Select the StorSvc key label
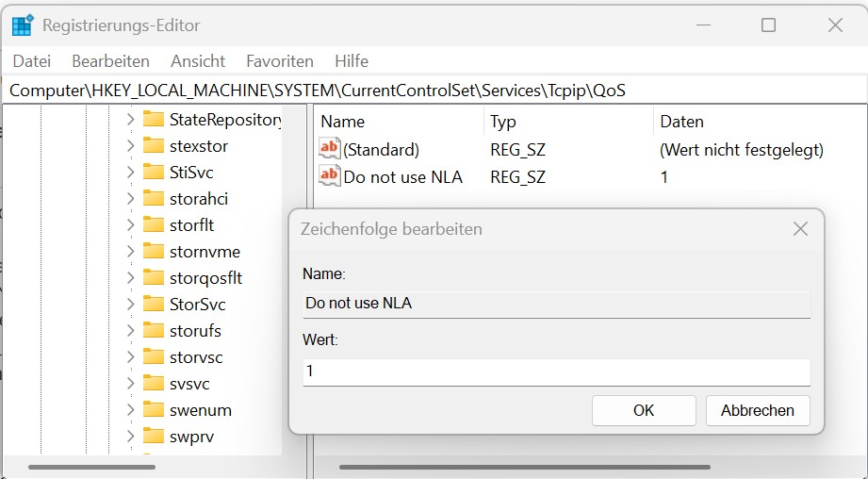 [x=198, y=304]
